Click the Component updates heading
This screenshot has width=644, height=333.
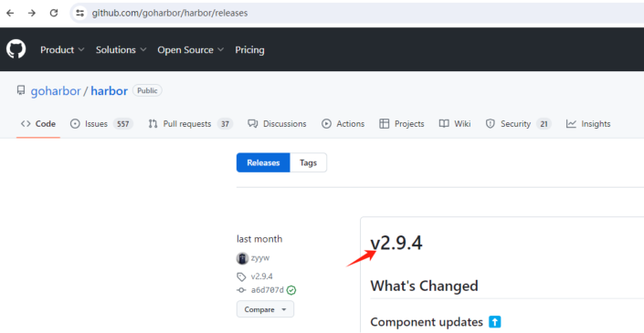coord(427,322)
